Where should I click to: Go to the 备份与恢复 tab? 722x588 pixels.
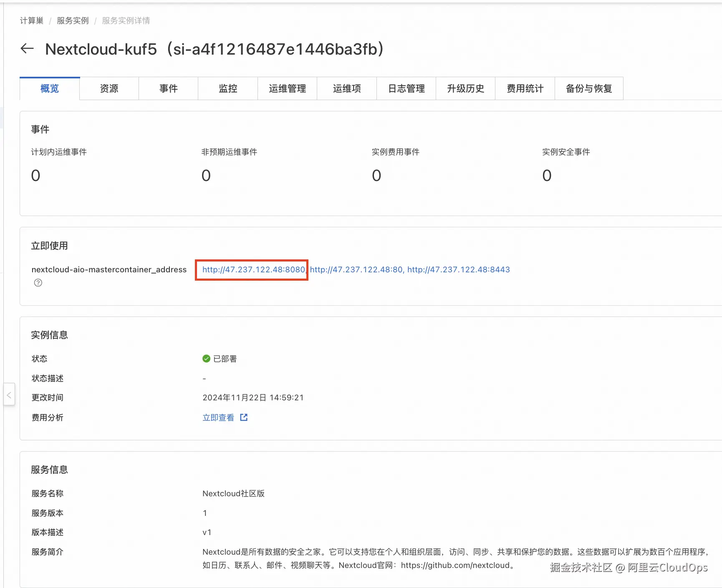(x=589, y=88)
